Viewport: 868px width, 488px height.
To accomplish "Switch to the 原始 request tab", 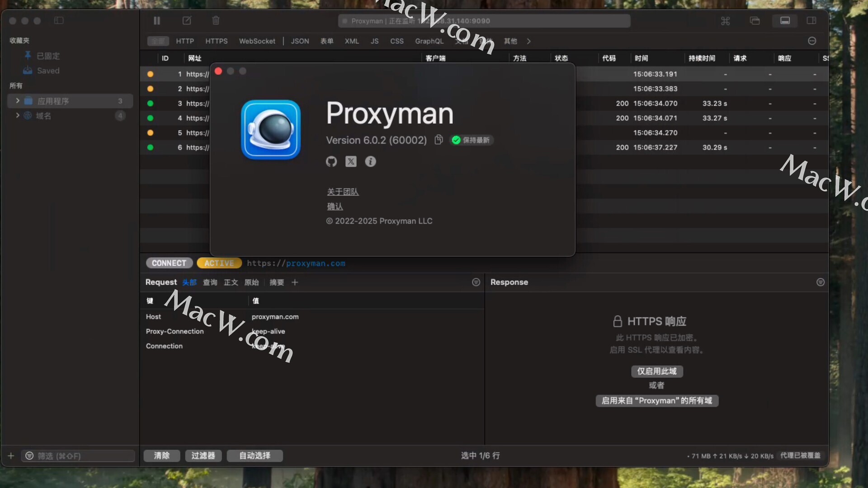I will [251, 282].
